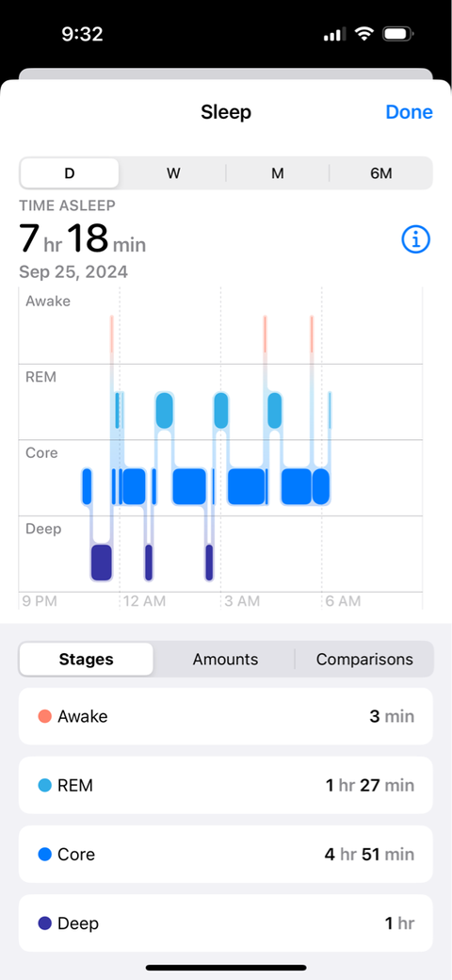This screenshot has height=980, width=452.
Task: Open the Comparisons tab
Action: coord(364,660)
